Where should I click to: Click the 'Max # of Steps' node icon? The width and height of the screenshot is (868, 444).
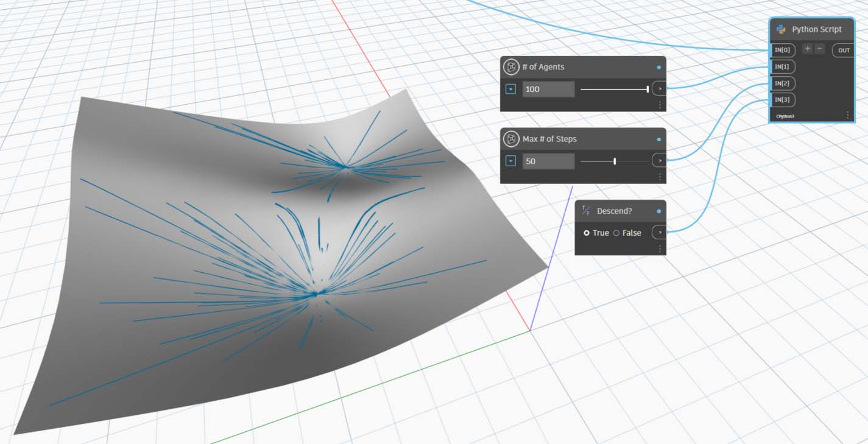pyautogui.click(x=512, y=139)
